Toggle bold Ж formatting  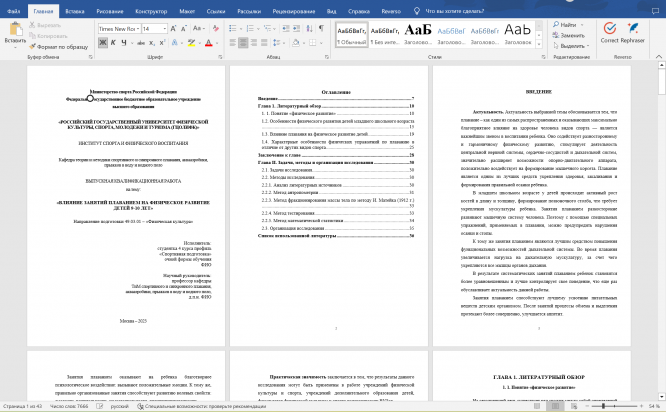coord(103,42)
